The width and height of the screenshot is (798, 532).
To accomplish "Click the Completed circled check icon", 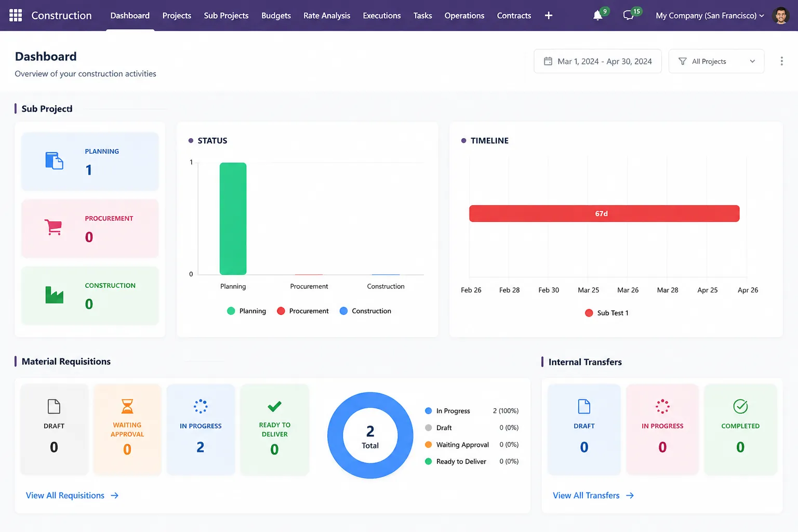I will [x=740, y=406].
